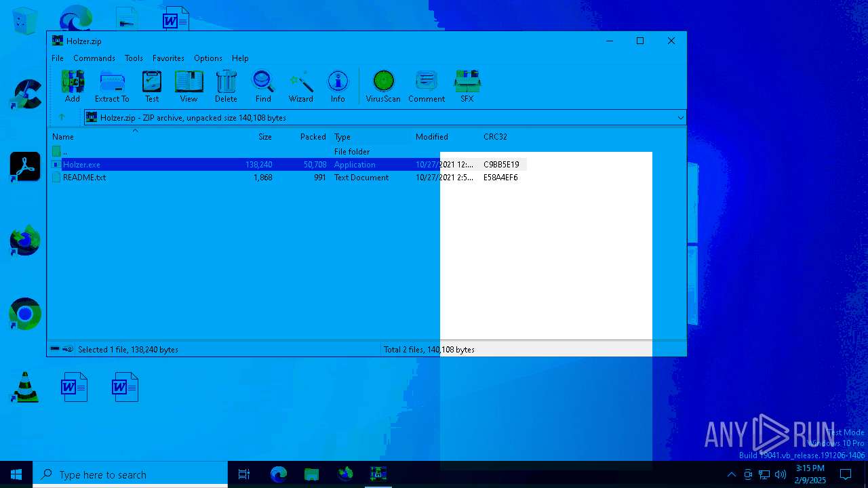This screenshot has width=868, height=488.
Task: Select the parent folder '..' row
Action: click(288, 152)
